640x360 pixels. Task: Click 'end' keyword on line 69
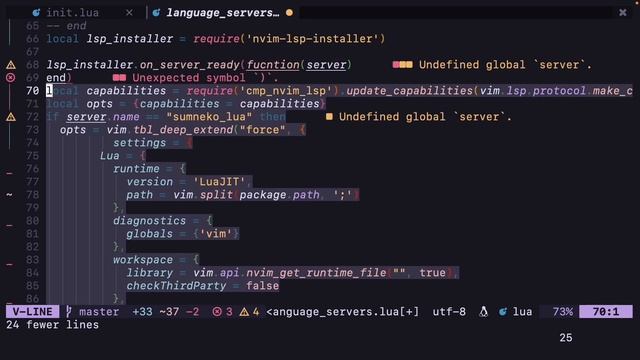coord(56,78)
